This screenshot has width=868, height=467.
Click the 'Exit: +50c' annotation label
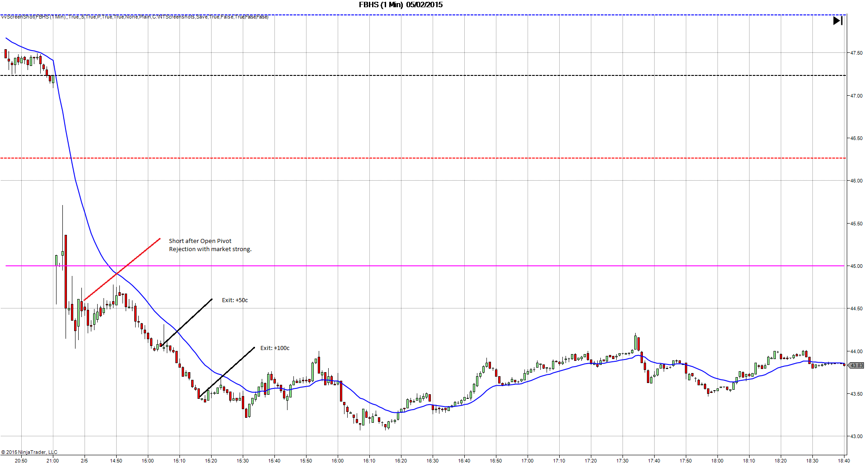pyautogui.click(x=235, y=300)
